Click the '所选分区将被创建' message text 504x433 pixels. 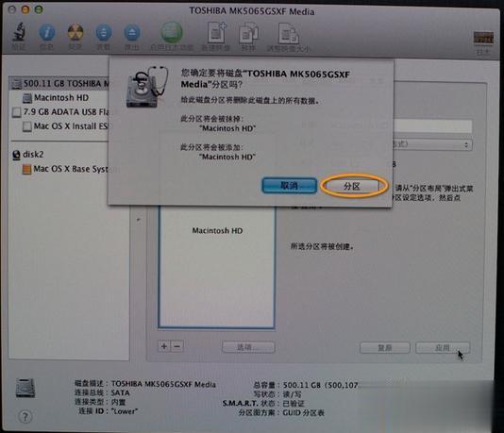point(323,247)
